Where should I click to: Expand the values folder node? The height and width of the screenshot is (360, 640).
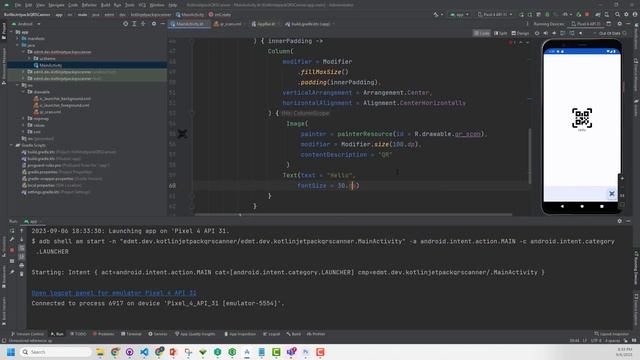[x=24, y=125]
